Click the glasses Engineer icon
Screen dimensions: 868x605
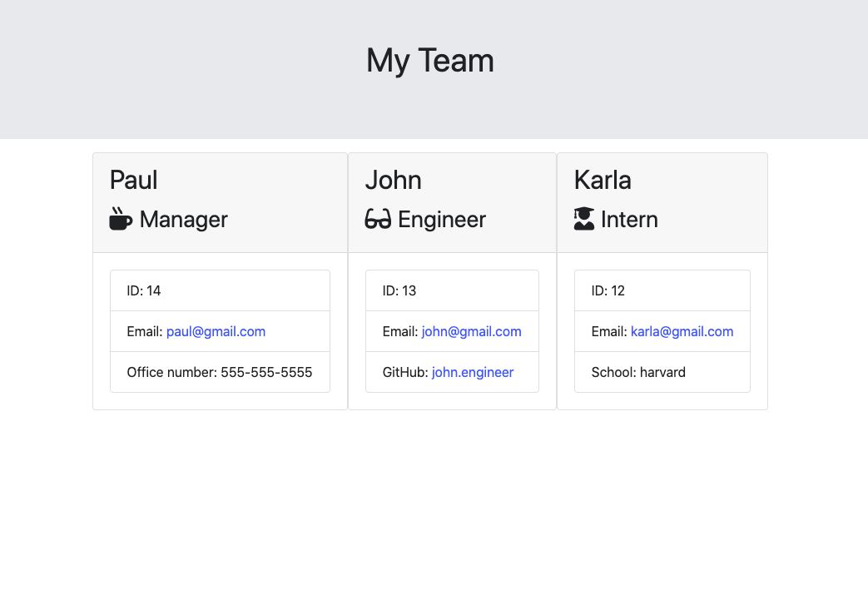tap(378, 219)
